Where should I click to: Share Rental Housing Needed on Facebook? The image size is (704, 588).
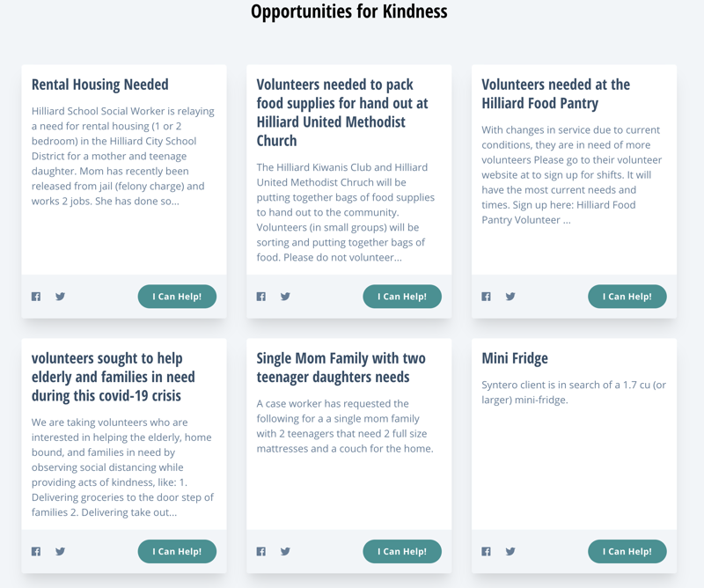[x=36, y=297]
